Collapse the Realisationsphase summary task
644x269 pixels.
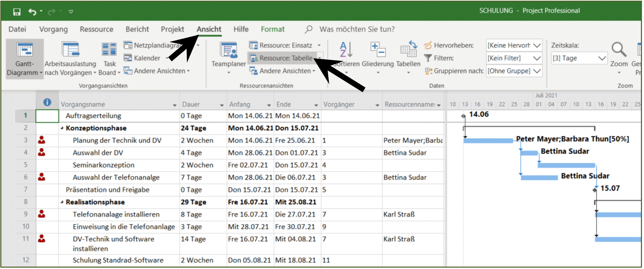click(x=62, y=202)
